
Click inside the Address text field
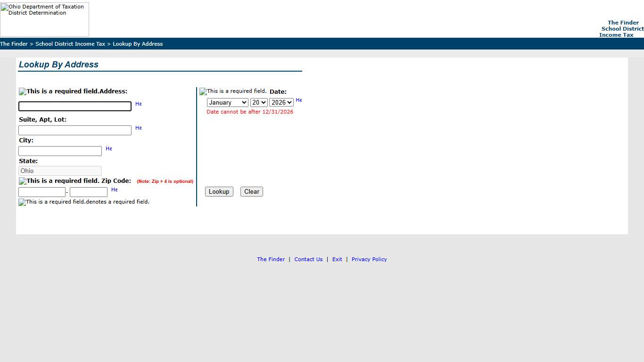(74, 106)
